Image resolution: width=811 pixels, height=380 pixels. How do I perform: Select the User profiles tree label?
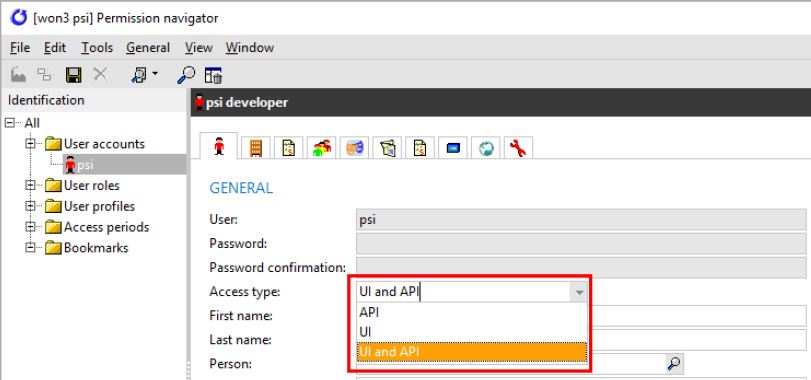click(x=99, y=206)
